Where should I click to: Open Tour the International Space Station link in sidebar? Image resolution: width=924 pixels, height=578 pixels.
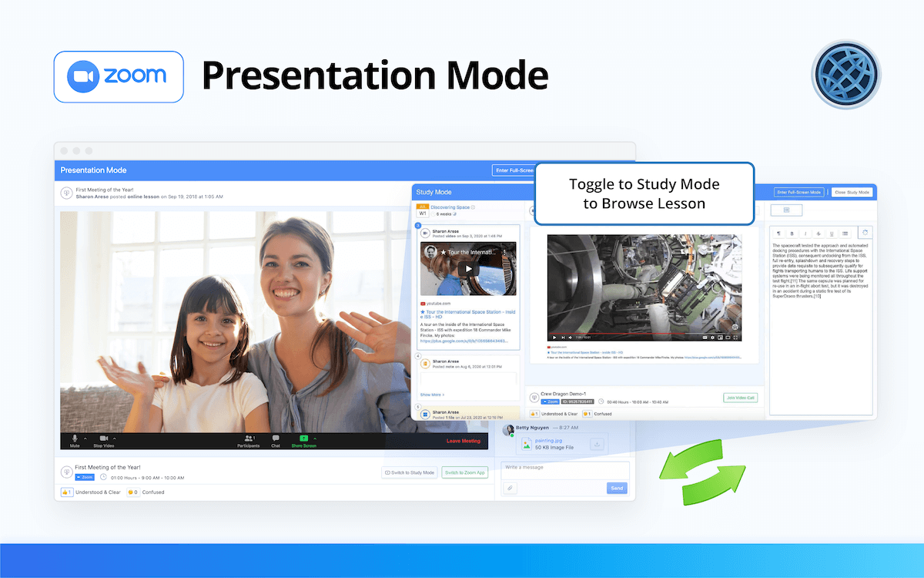click(468, 314)
